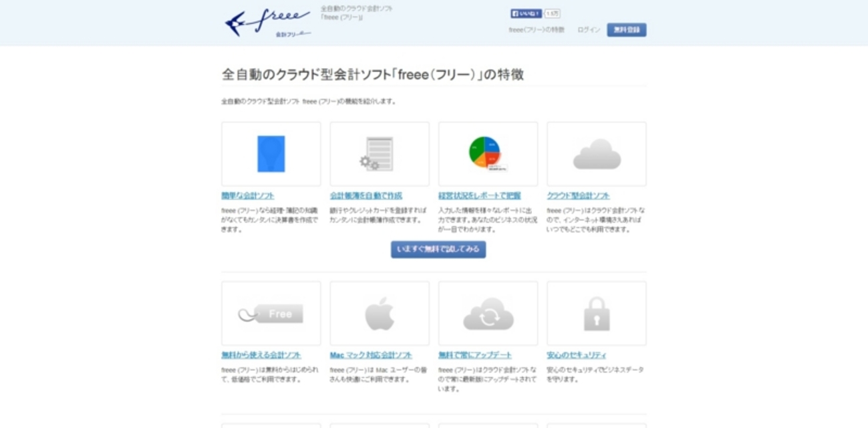Click the padlock security icon
The height and width of the screenshot is (428, 868).
point(597,313)
